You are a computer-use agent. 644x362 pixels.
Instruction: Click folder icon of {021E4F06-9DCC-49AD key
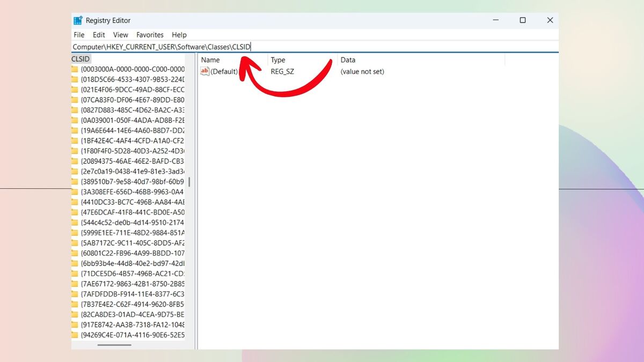point(75,90)
